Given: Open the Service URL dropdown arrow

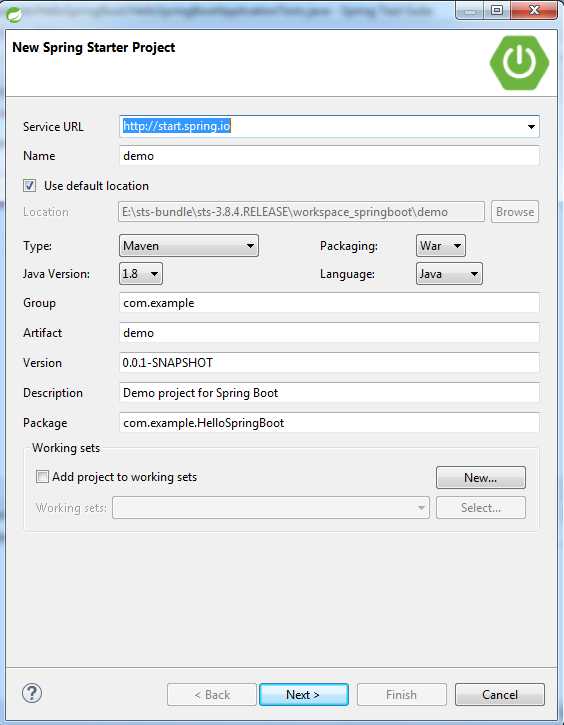Looking at the screenshot, I should (x=531, y=127).
